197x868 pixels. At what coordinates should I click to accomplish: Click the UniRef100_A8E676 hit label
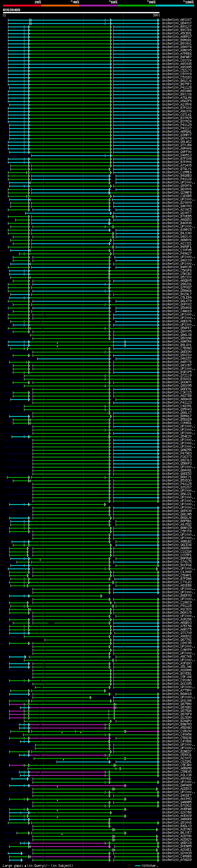pos(177,321)
